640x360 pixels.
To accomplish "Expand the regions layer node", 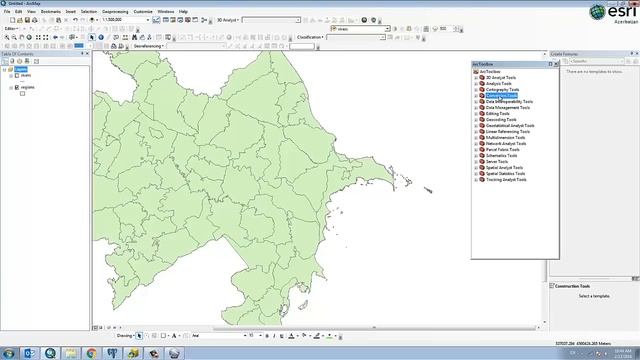I will click(x=11, y=87).
